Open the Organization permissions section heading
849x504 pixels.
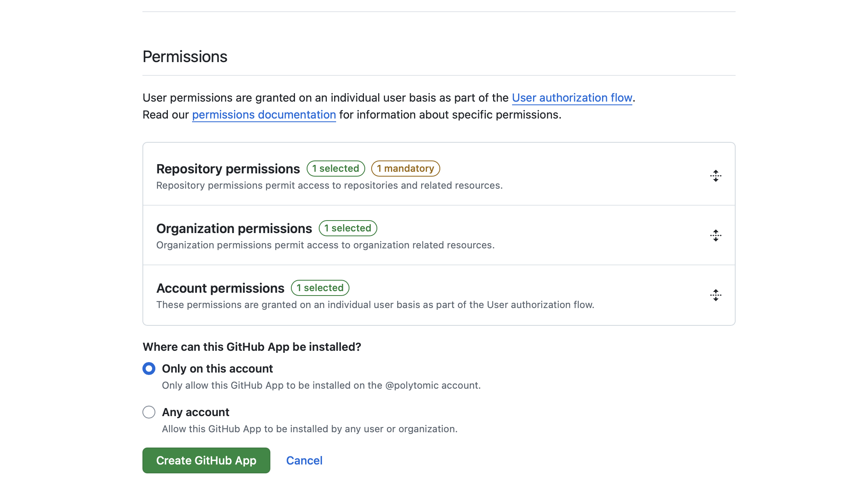coord(234,229)
